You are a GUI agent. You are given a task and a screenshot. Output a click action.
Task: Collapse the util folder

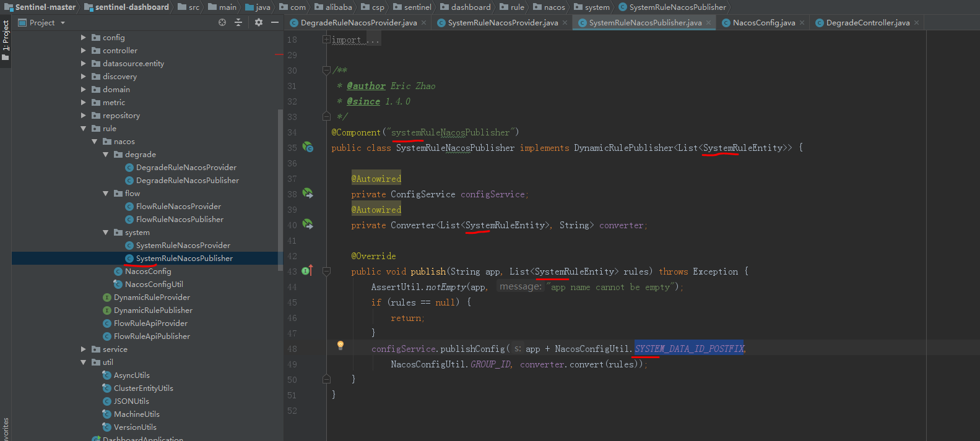[x=84, y=362]
